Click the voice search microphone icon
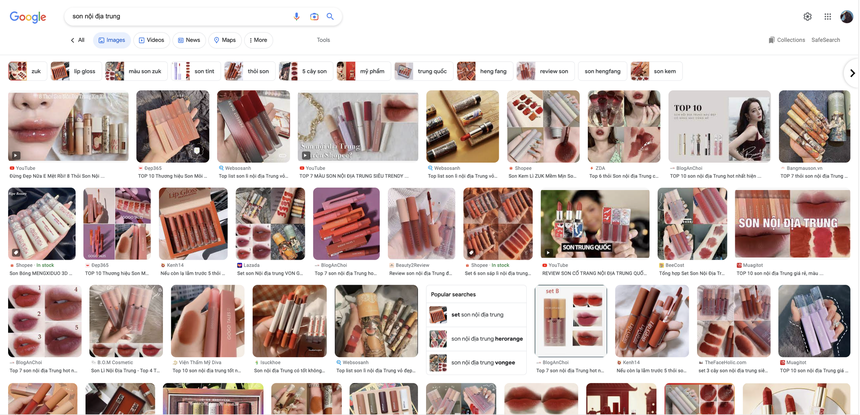This screenshot has height=415, width=860. [x=296, y=17]
